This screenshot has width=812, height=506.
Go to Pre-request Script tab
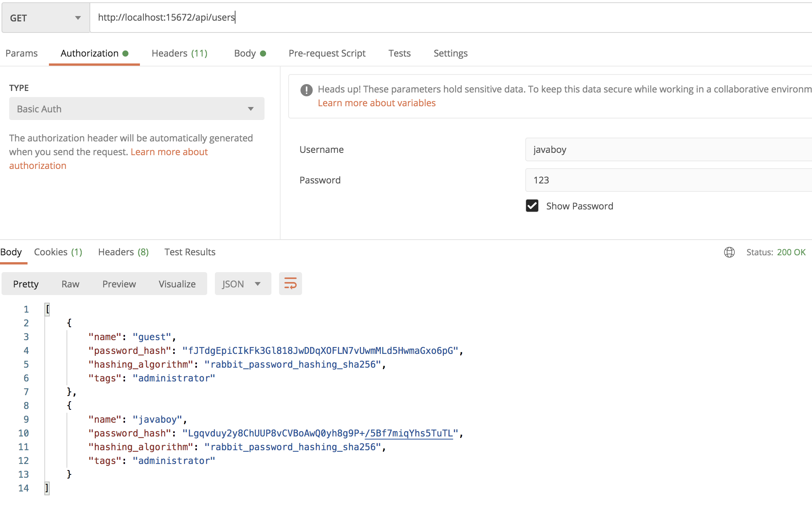[x=327, y=53]
